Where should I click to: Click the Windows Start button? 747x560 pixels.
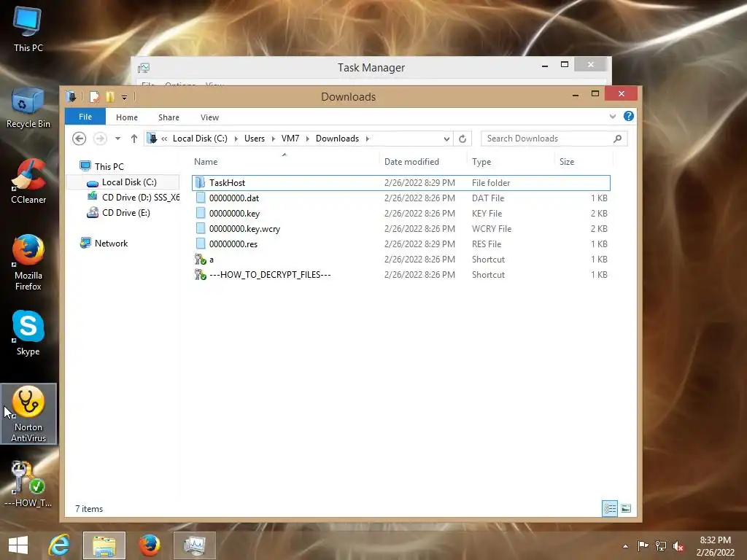pyautogui.click(x=18, y=545)
